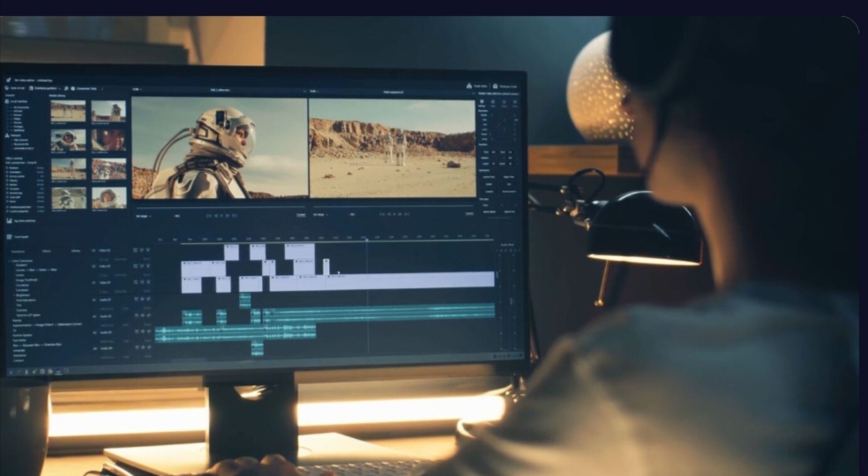The width and height of the screenshot is (868, 476).
Task: Select the front-facing astronaut helmet thumbnail in Media Library
Action: pos(68,139)
